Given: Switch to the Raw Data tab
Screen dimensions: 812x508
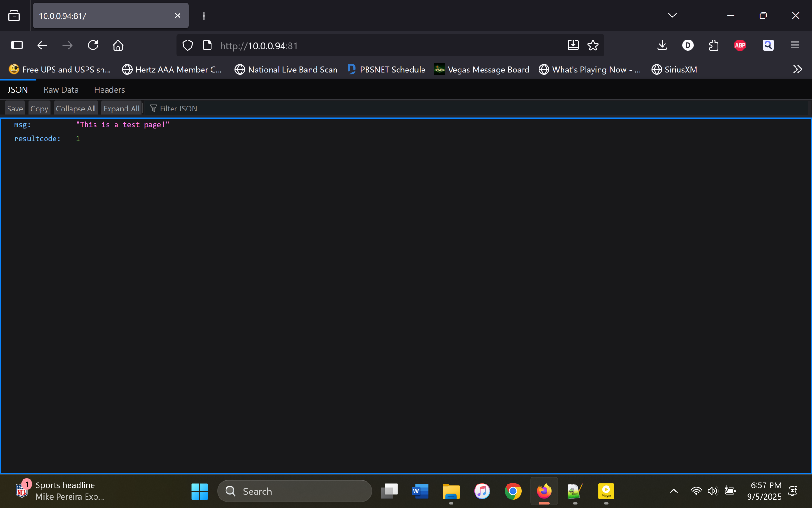Looking at the screenshot, I should point(61,90).
